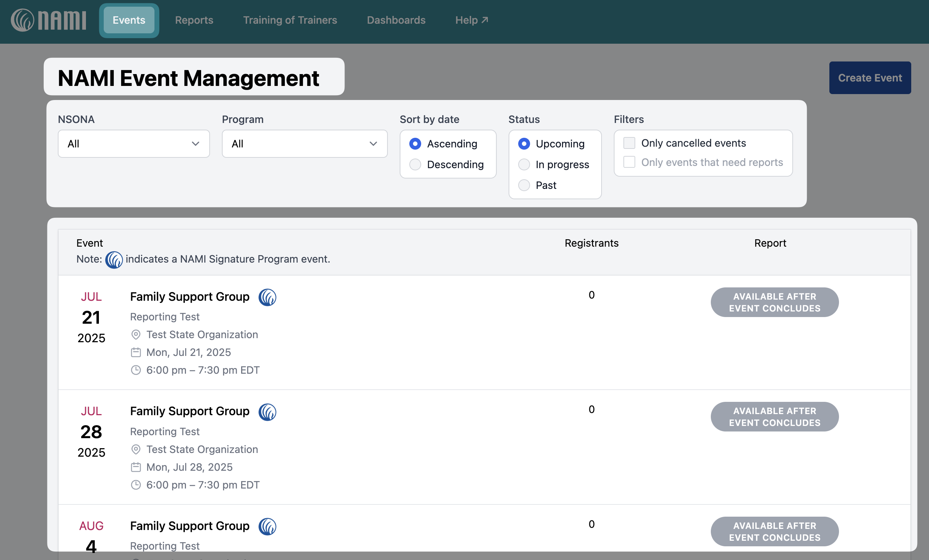929x560 pixels.
Task: Click NAMI Signature icon beside Aug 4 event
Action: pyautogui.click(x=267, y=526)
